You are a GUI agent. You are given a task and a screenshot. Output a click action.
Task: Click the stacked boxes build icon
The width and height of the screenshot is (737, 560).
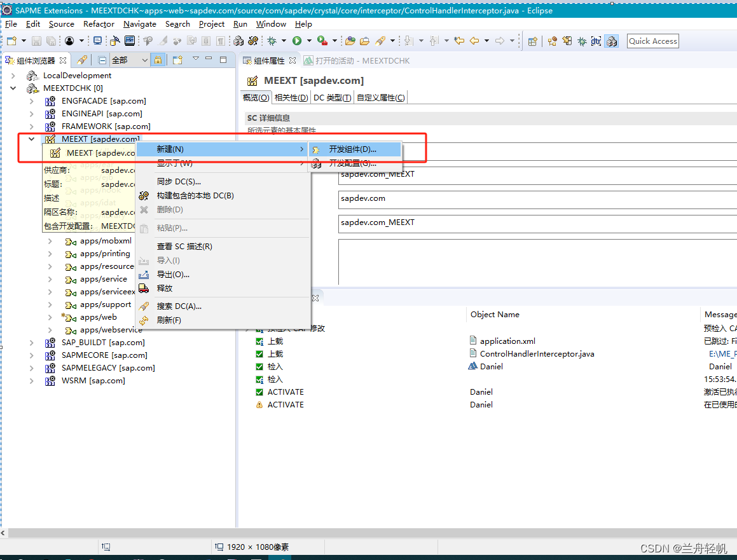(238, 41)
